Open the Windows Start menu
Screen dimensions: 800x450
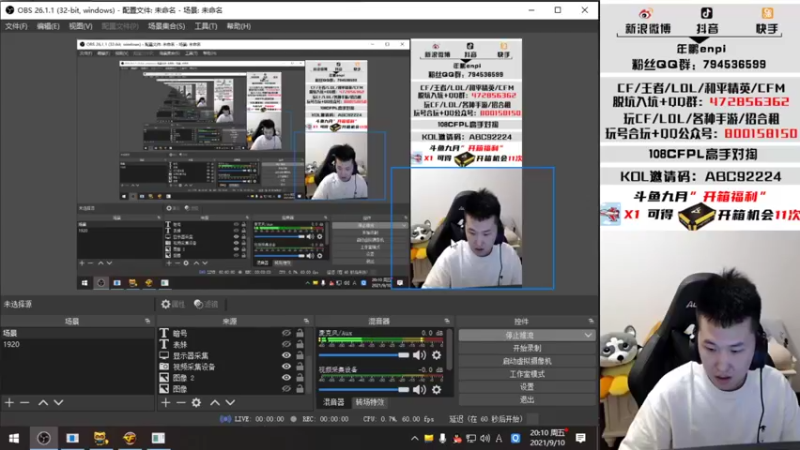pos(14,438)
